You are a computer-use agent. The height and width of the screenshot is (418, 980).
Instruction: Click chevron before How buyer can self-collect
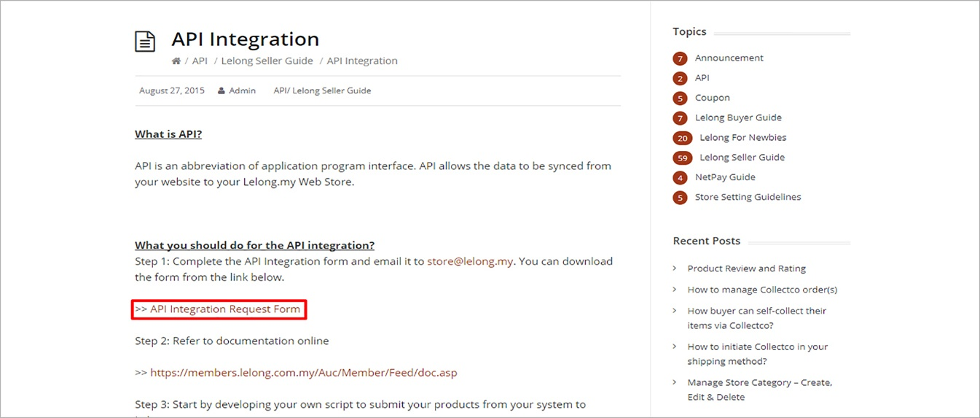[675, 311]
